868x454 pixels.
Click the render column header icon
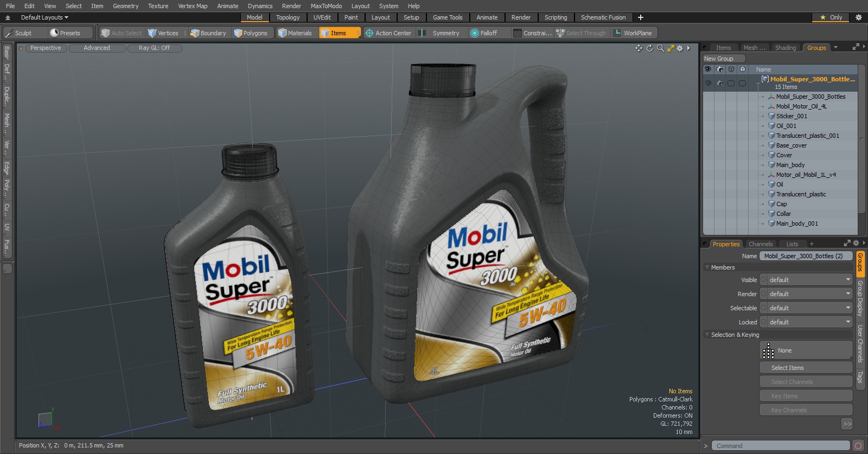click(x=720, y=69)
